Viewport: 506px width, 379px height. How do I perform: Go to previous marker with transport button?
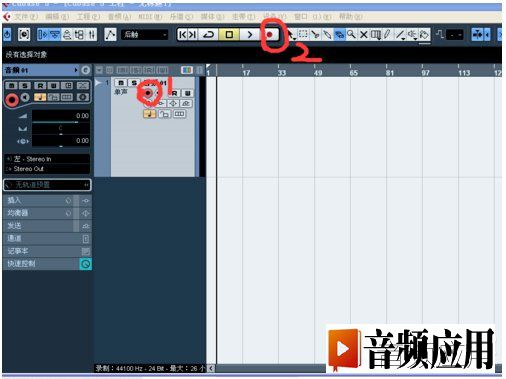point(183,34)
